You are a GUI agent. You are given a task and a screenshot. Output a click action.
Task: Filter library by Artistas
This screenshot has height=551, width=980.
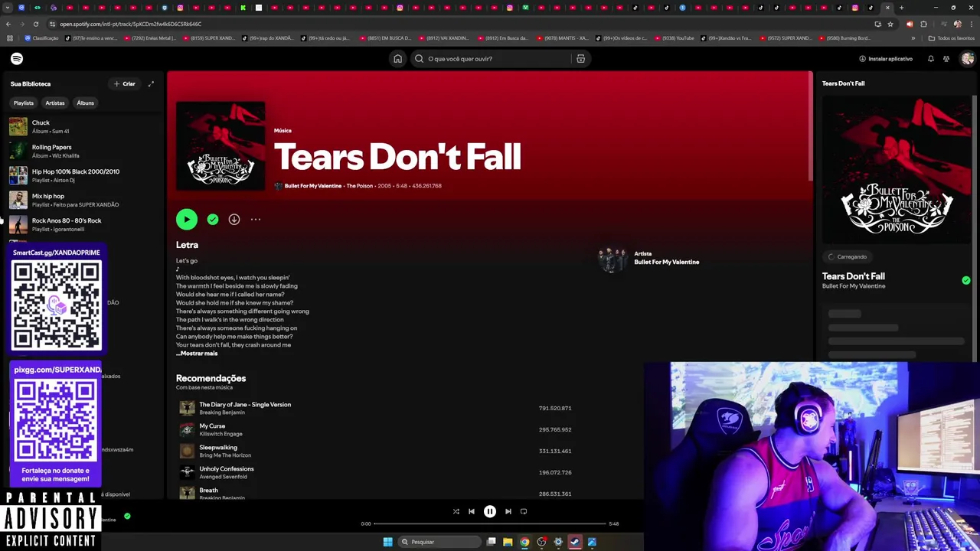click(55, 103)
